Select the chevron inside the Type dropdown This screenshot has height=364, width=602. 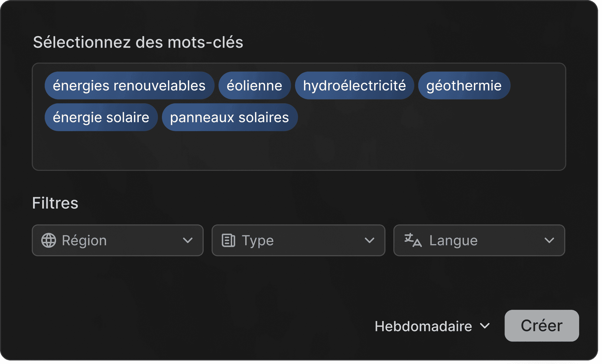(x=369, y=240)
